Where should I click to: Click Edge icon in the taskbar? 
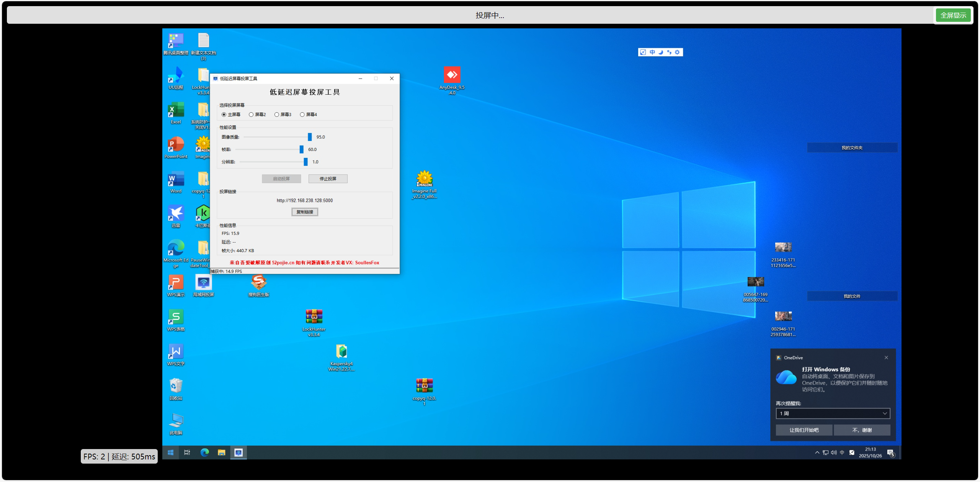coord(205,452)
